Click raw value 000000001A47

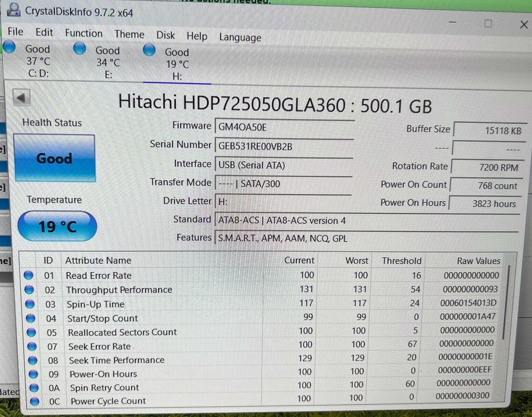pos(468,316)
